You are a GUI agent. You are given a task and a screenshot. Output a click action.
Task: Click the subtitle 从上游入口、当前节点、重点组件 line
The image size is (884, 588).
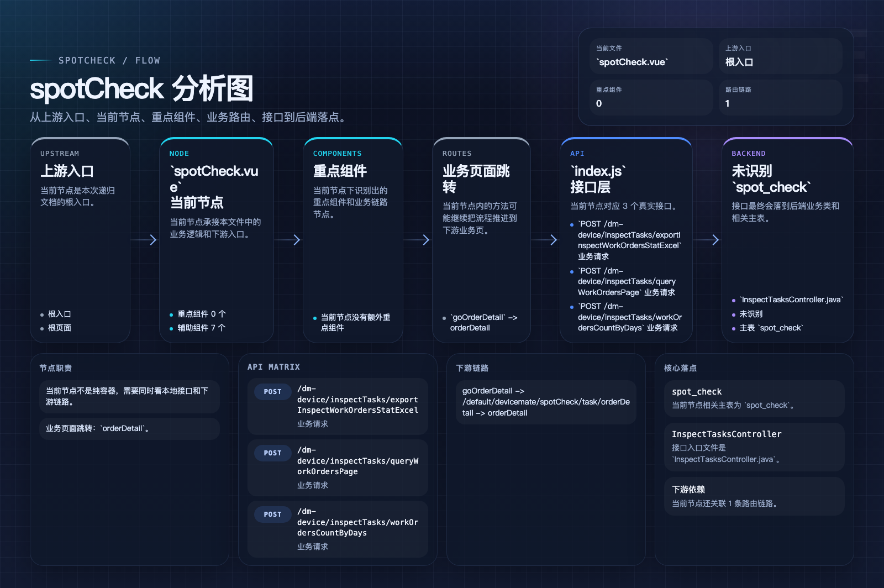[x=190, y=117]
